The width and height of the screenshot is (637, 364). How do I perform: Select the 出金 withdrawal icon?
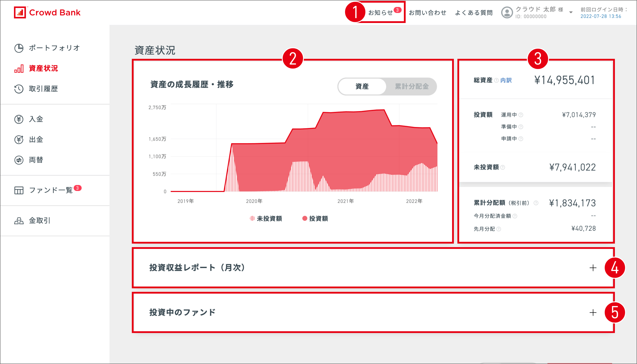point(19,139)
